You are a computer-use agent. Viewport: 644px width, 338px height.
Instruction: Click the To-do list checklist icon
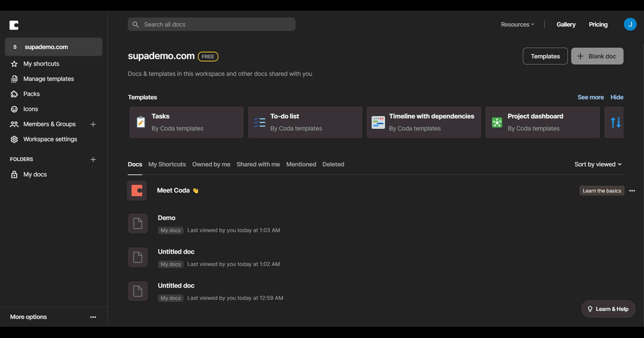click(x=259, y=122)
